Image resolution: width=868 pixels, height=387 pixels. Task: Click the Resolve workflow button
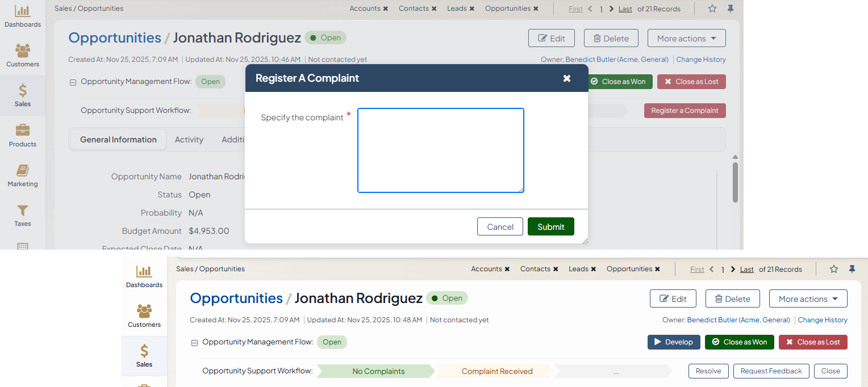tap(708, 371)
